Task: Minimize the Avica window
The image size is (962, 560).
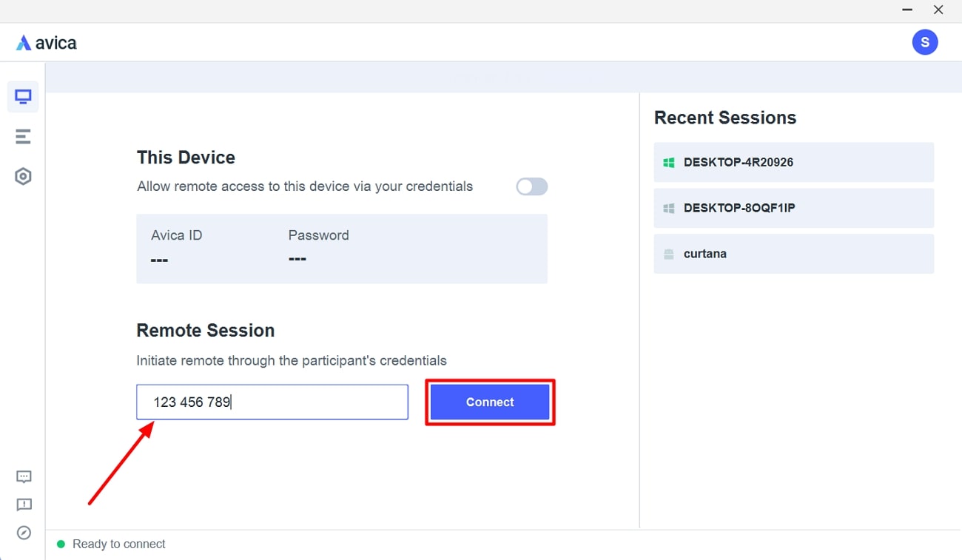Action: pos(907,10)
